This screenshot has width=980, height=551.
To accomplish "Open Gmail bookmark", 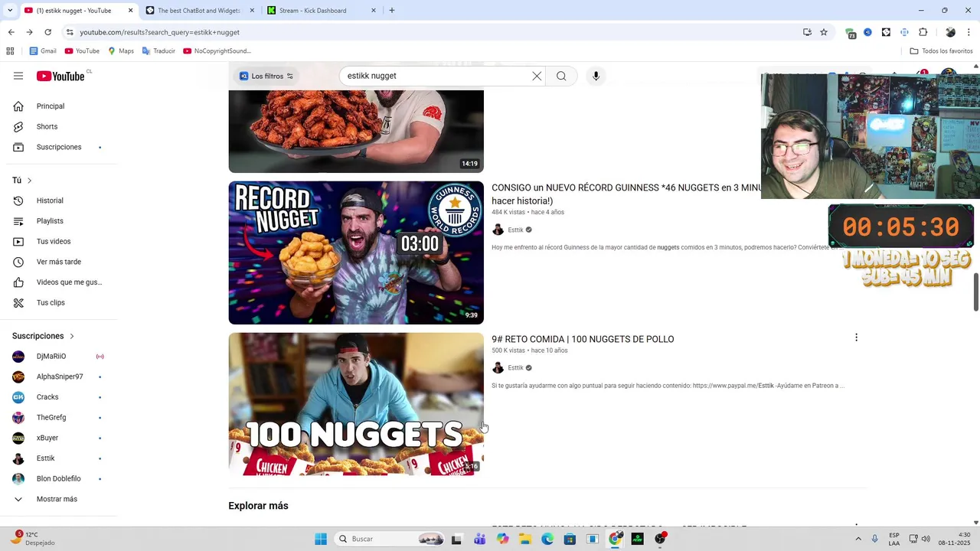I will point(43,51).
